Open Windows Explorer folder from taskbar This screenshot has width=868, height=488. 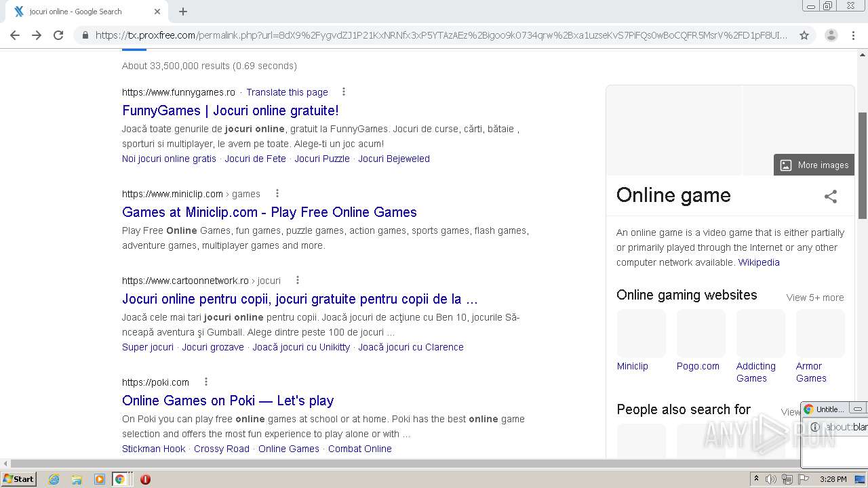(x=77, y=479)
